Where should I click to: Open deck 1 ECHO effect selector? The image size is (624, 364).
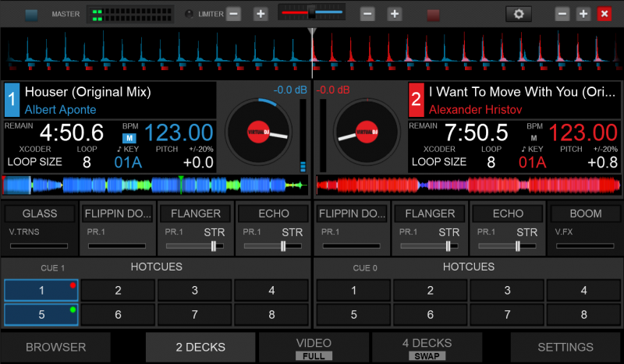pos(273,214)
